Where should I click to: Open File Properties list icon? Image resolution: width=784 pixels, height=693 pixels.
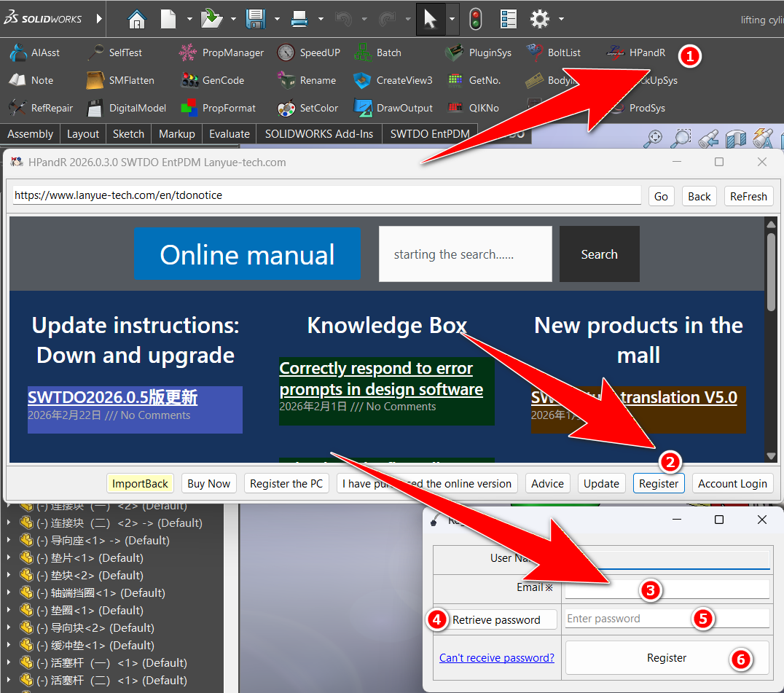508,19
